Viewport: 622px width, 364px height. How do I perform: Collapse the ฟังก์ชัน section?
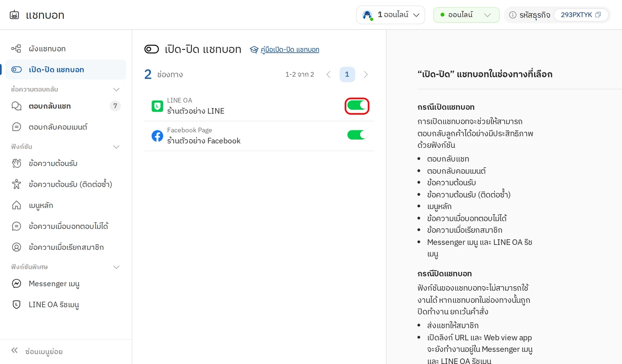coord(116,147)
